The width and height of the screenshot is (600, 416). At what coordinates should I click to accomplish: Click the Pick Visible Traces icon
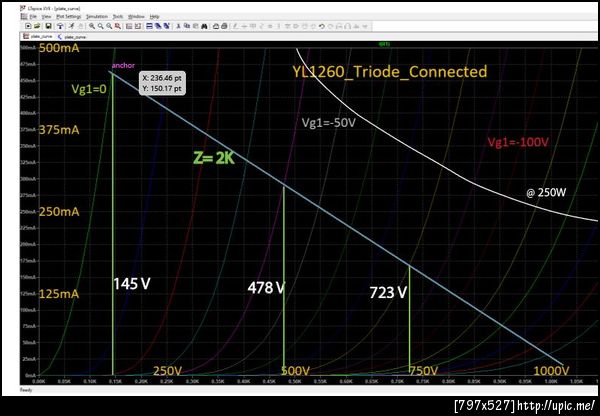click(129, 26)
